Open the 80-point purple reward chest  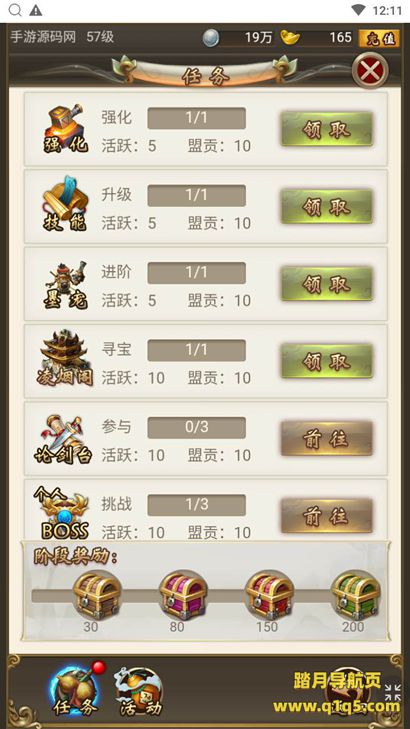[x=183, y=595]
